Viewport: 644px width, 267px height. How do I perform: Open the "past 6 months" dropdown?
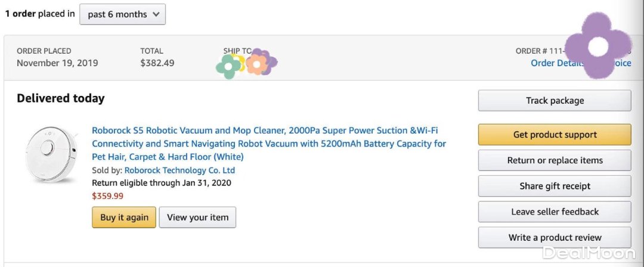pos(122,14)
